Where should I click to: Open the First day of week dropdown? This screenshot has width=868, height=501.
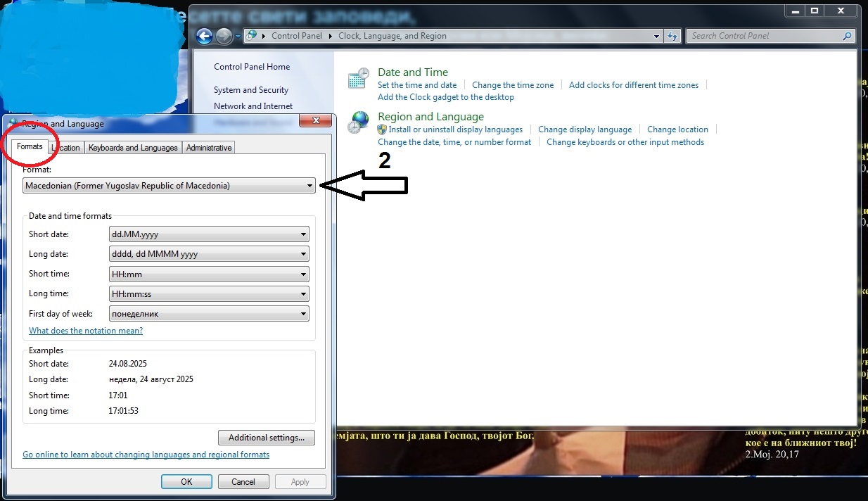click(209, 314)
